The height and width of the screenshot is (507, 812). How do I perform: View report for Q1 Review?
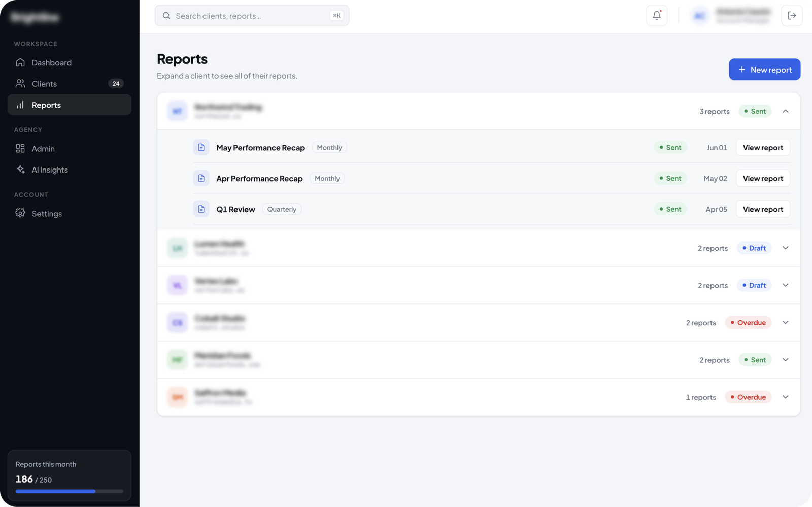pos(763,209)
